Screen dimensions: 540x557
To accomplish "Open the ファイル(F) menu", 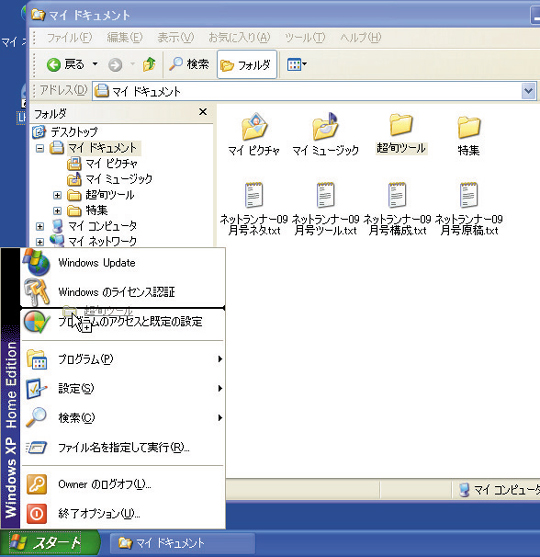I will point(69,37).
